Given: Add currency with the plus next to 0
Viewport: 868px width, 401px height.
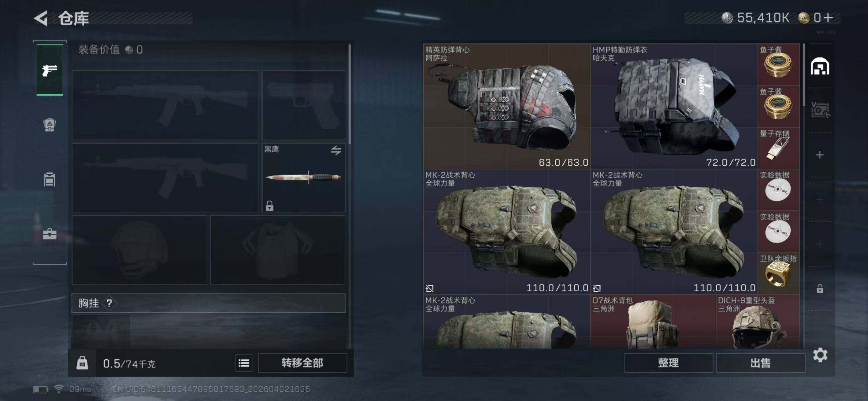Looking at the screenshot, I should [828, 18].
